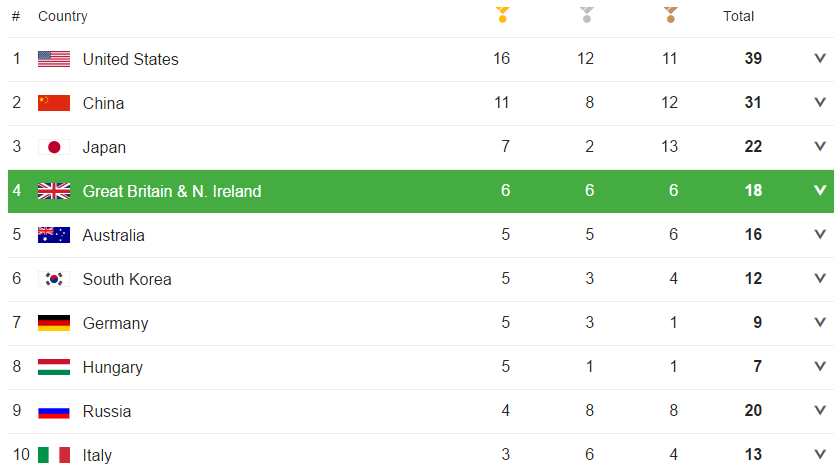Sort by the Country column header
The height and width of the screenshot is (472, 839).
[x=63, y=16]
